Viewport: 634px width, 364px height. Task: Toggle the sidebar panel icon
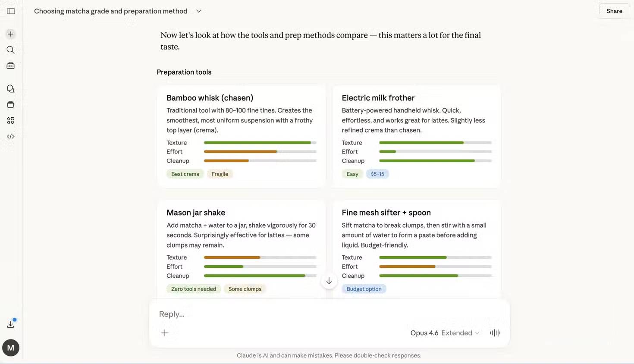11,11
